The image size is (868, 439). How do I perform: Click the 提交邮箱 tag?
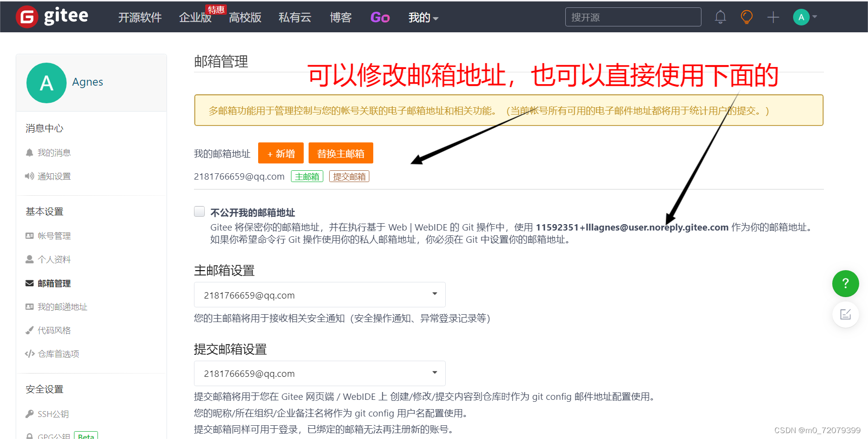tap(349, 176)
